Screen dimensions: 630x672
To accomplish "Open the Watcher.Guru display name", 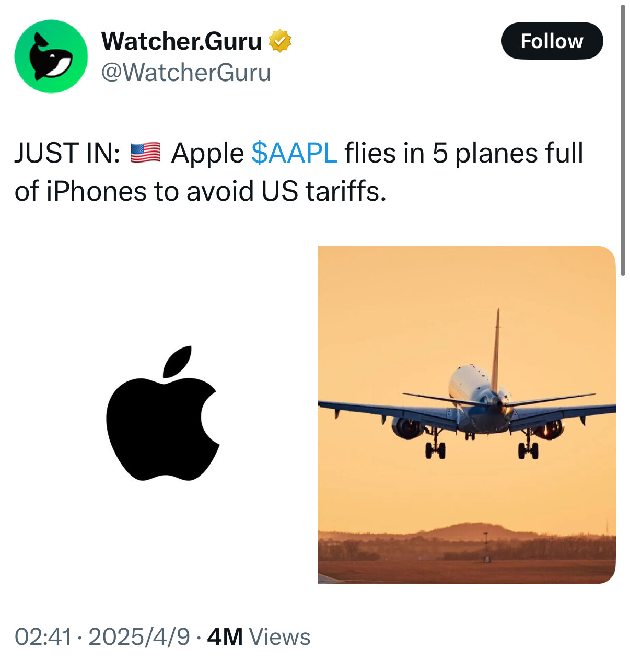I will pos(181,41).
